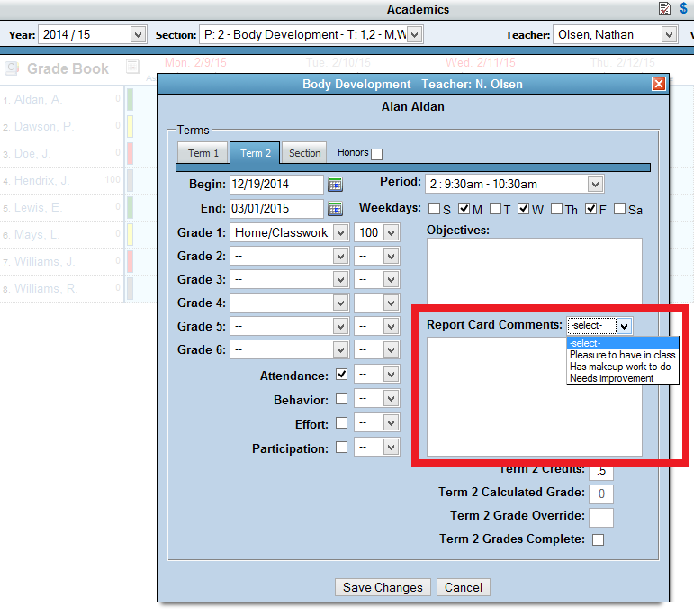Uncheck the Monday (M) weekday box
The height and width of the screenshot is (616, 694).
click(x=464, y=209)
